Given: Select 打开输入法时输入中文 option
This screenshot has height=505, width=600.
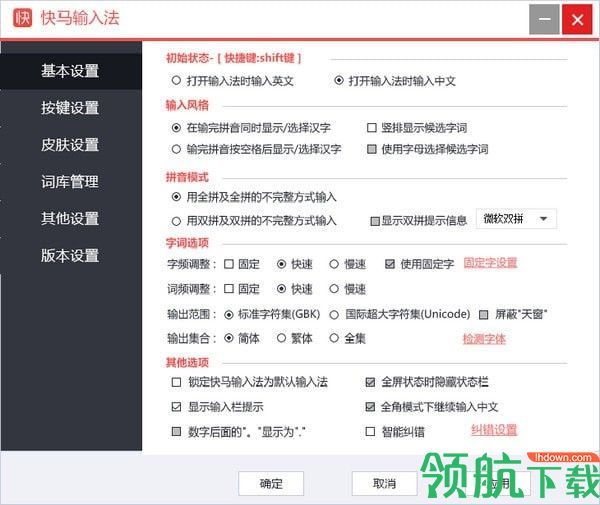Looking at the screenshot, I should click(339, 81).
